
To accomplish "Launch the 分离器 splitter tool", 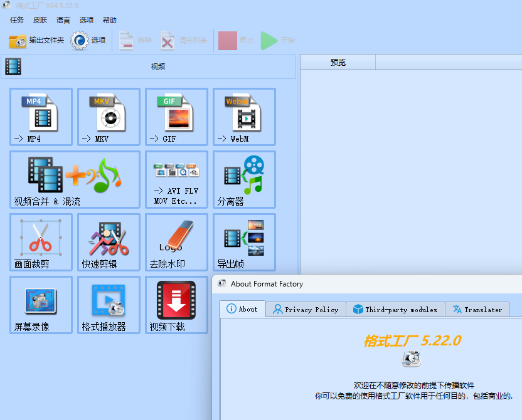I will pyautogui.click(x=244, y=179).
